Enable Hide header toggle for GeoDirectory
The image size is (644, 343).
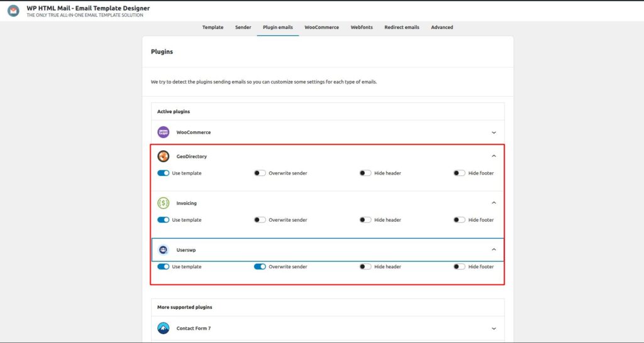(365, 173)
